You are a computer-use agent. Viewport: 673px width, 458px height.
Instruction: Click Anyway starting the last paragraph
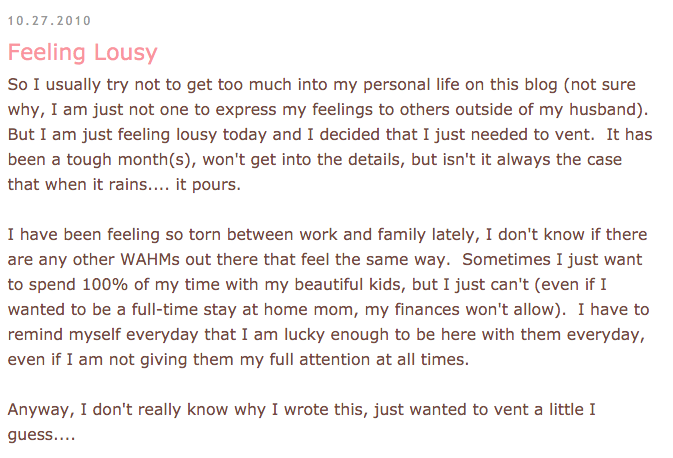(x=38, y=410)
